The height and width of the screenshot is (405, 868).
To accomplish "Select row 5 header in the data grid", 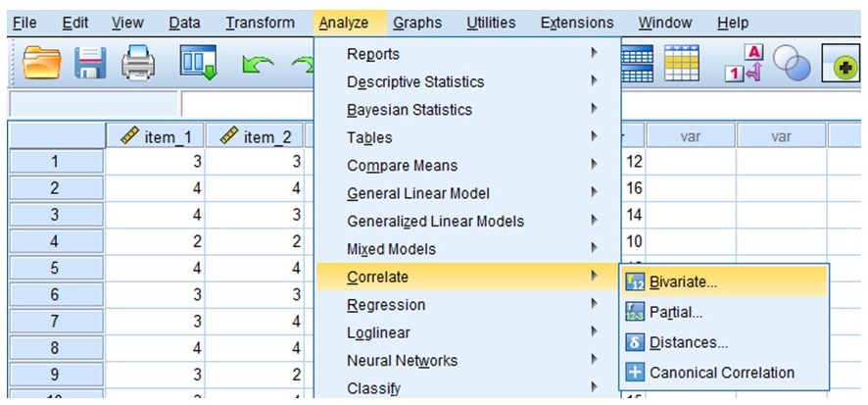I will coord(55,268).
